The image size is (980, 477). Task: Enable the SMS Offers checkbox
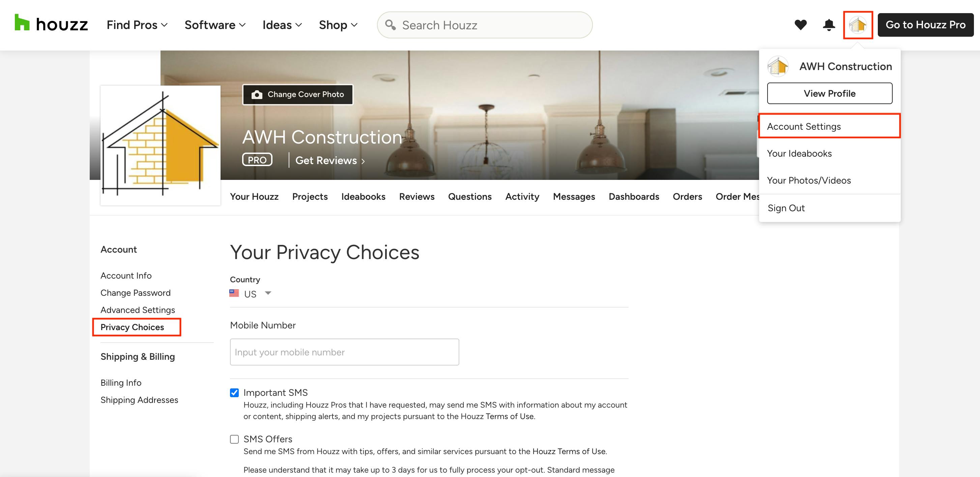pyautogui.click(x=234, y=439)
